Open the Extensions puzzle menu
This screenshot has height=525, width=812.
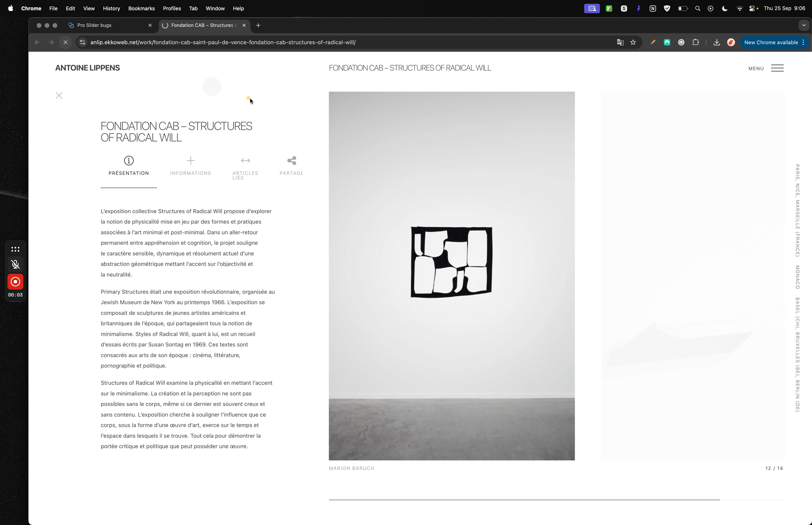click(695, 42)
